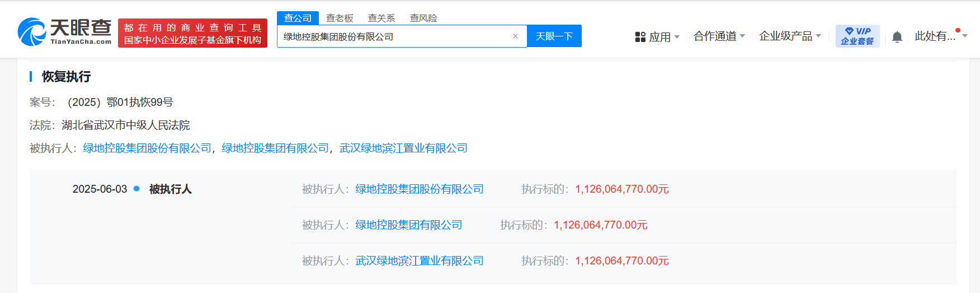The width and height of the screenshot is (980, 293).
Task: Open 武汉绿地滨江置业有限公司 in third table row
Action: (420, 261)
